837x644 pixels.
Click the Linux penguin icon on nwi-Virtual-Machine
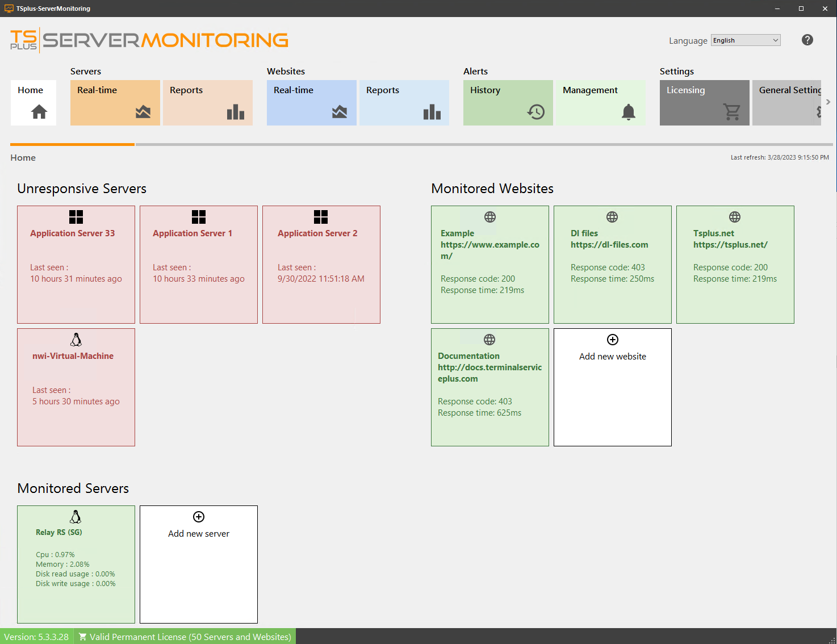tap(76, 340)
